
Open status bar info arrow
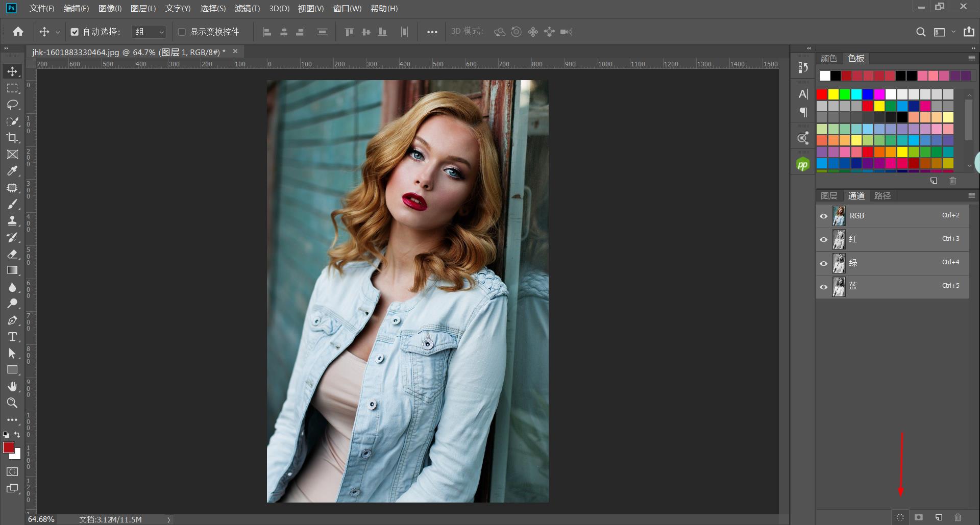coord(168,519)
